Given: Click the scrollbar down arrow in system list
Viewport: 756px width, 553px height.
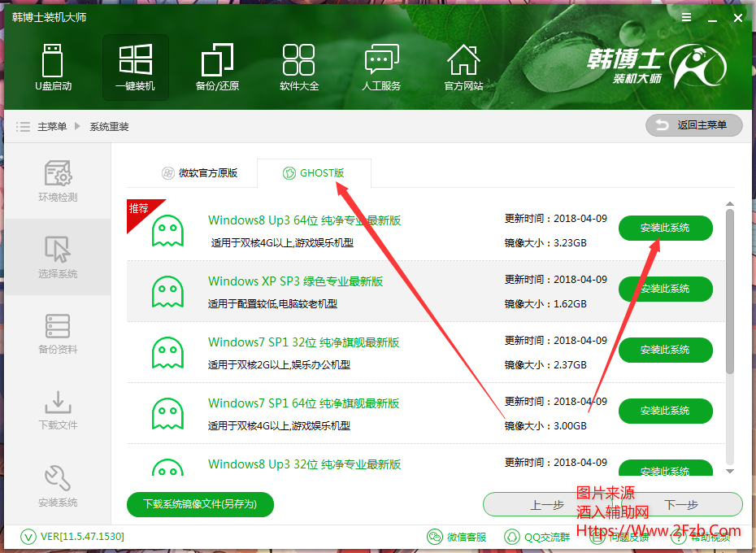Looking at the screenshot, I should 730,472.
